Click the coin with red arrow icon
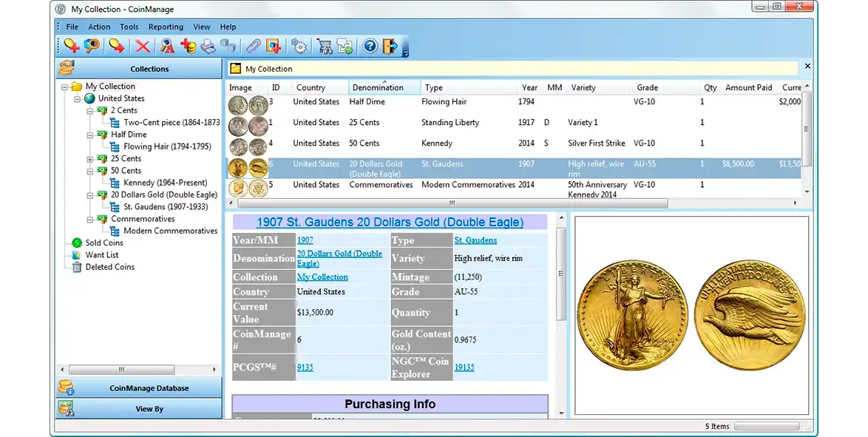868x437 pixels. click(116, 47)
